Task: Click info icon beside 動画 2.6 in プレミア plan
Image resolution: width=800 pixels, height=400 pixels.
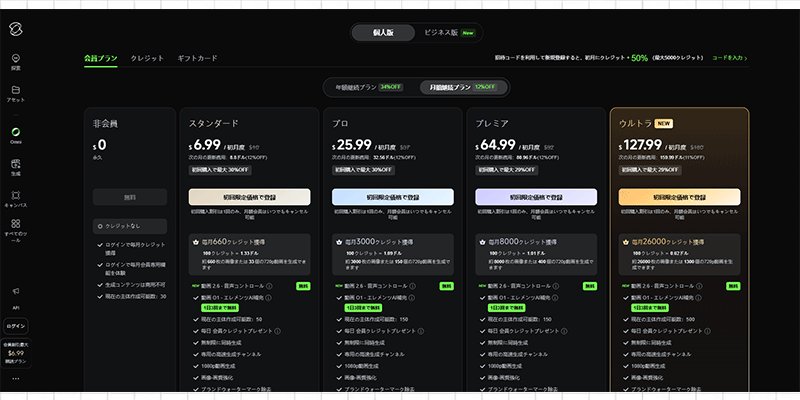Action: pos(556,286)
